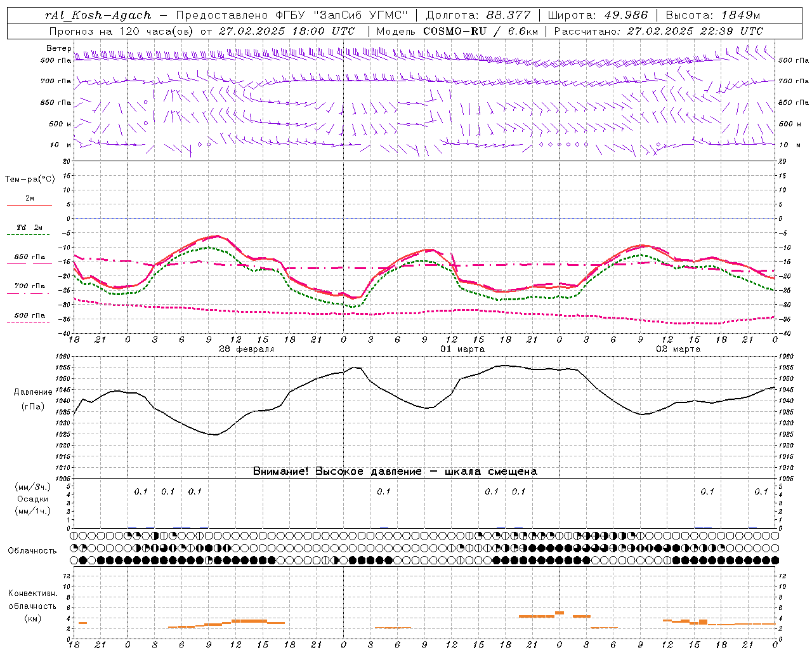Click the longitude value Долгота: 88.377
This screenshot has width=812, height=650.
(480, 15)
